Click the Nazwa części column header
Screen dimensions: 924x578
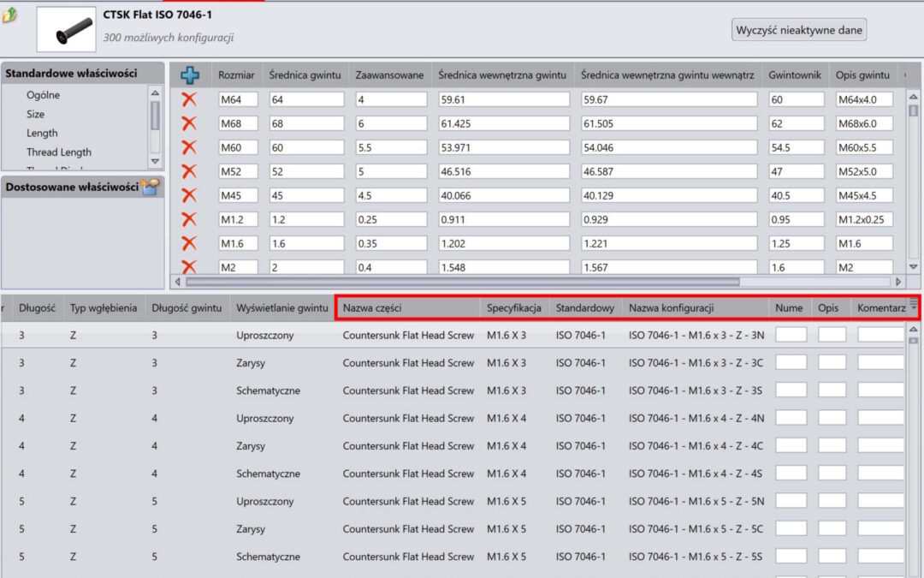[x=372, y=307]
